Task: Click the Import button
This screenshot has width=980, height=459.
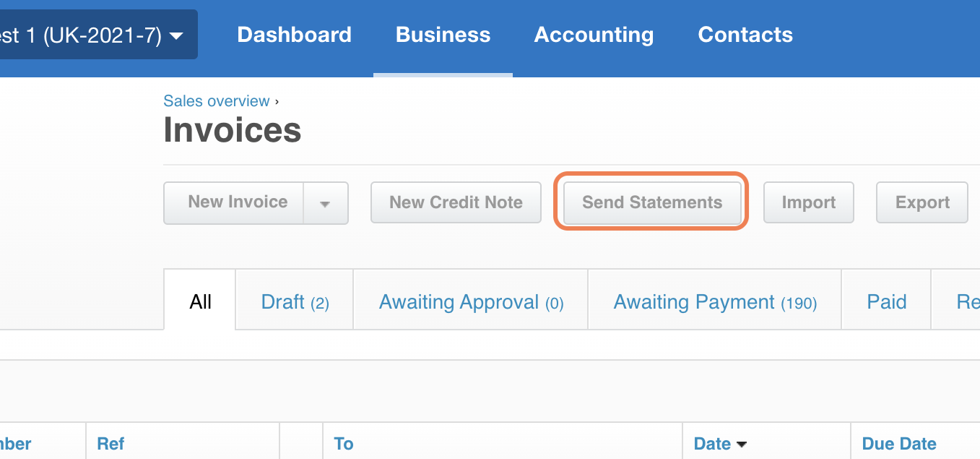Action: [808, 203]
